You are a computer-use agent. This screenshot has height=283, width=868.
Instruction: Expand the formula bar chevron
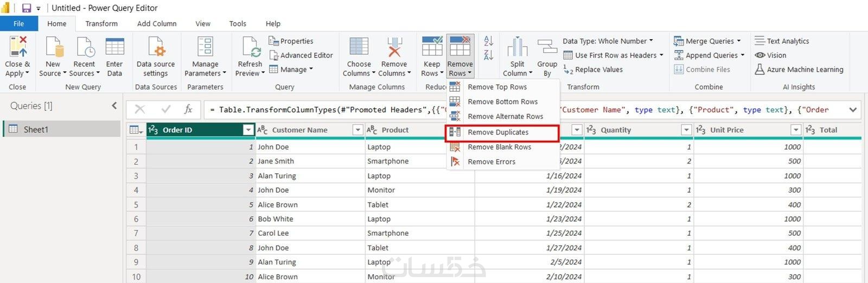[853, 110]
